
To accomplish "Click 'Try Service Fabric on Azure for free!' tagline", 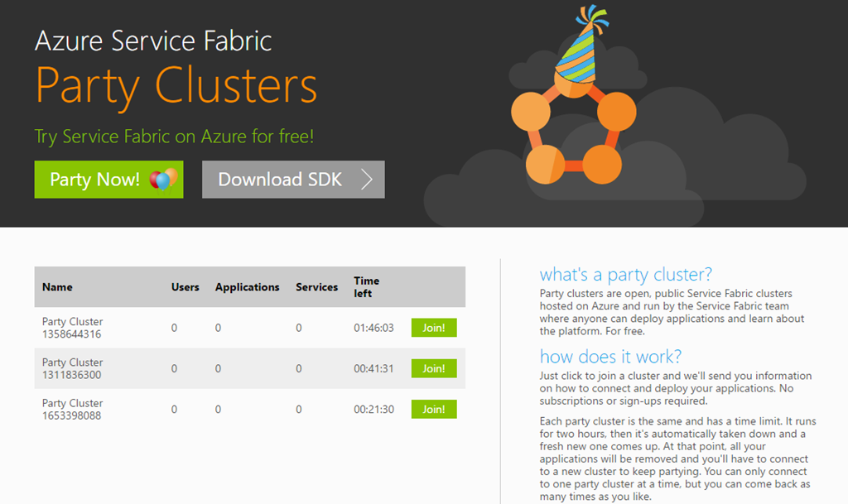I will [174, 137].
